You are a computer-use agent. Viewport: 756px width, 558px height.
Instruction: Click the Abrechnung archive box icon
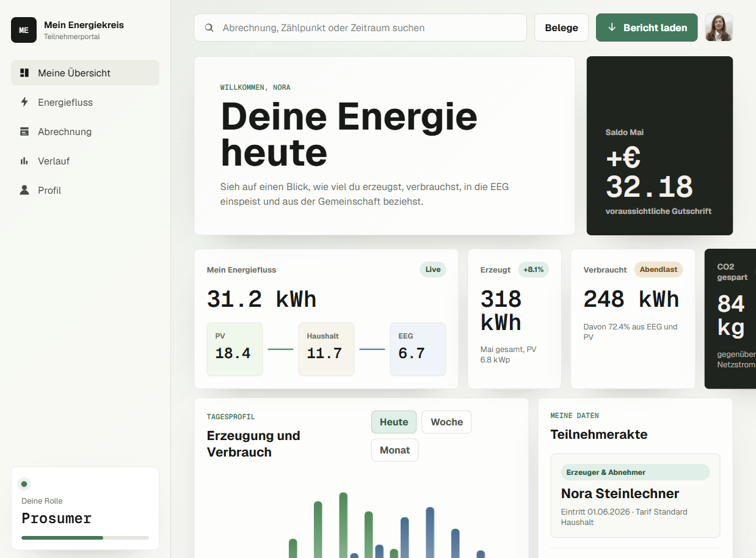point(24,131)
